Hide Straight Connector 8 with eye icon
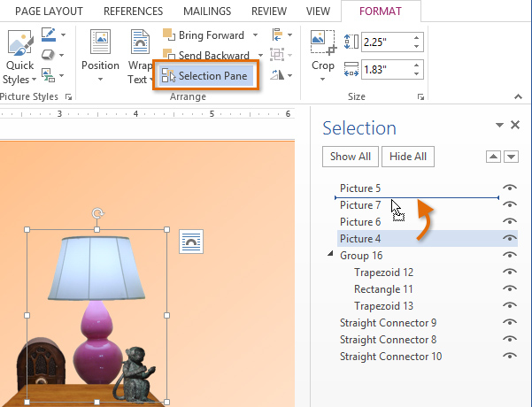Image resolution: width=532 pixels, height=407 pixels. [x=510, y=339]
